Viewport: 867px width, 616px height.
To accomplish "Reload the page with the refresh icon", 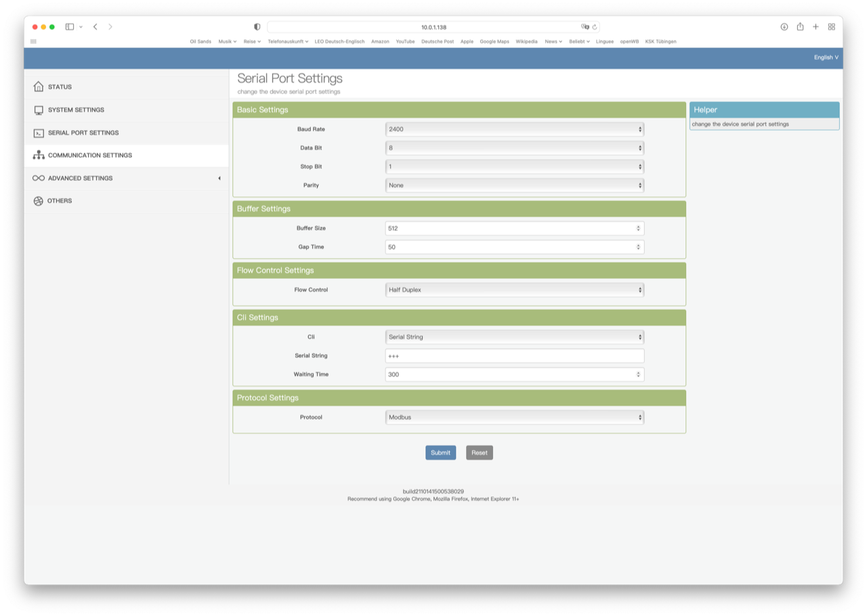I will tap(595, 27).
